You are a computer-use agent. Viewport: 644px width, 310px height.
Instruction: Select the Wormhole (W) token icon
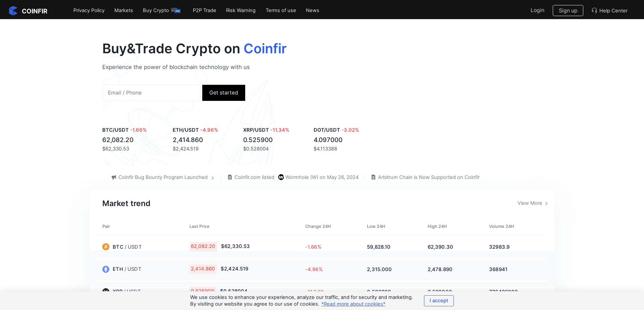point(281,177)
